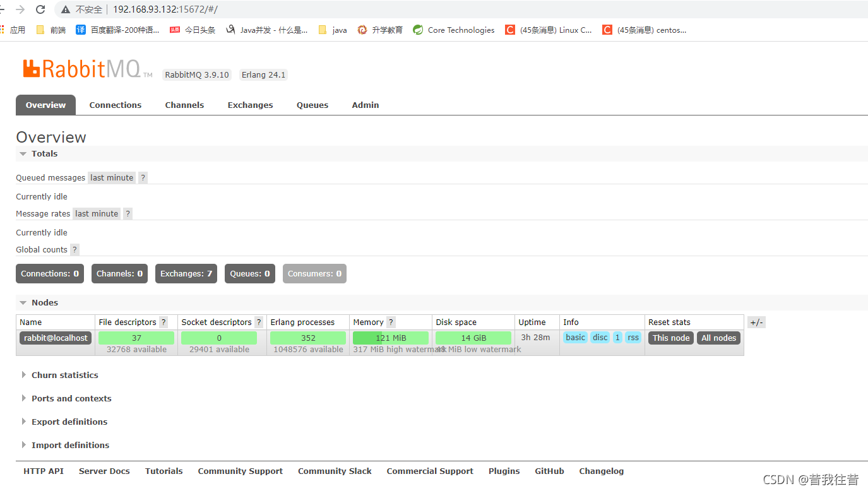Click help icon next to Global counts
Viewport: 868px width, 491px height.
pos(74,250)
